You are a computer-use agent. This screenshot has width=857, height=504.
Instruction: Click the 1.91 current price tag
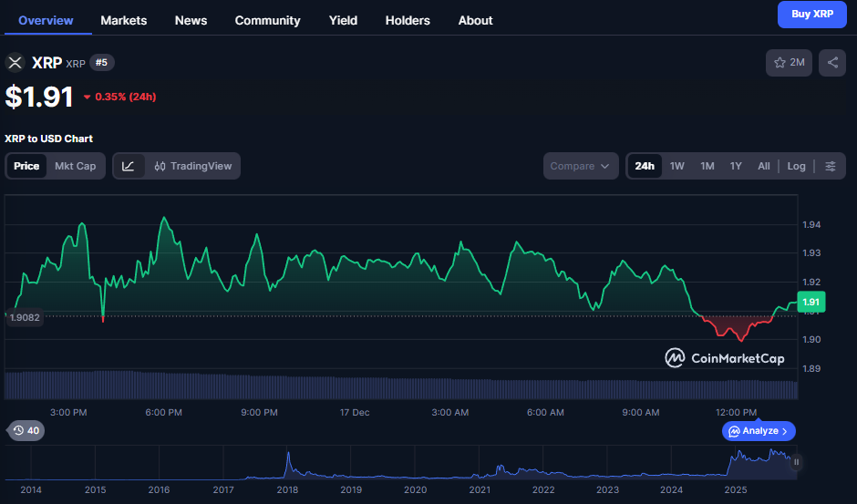click(811, 302)
